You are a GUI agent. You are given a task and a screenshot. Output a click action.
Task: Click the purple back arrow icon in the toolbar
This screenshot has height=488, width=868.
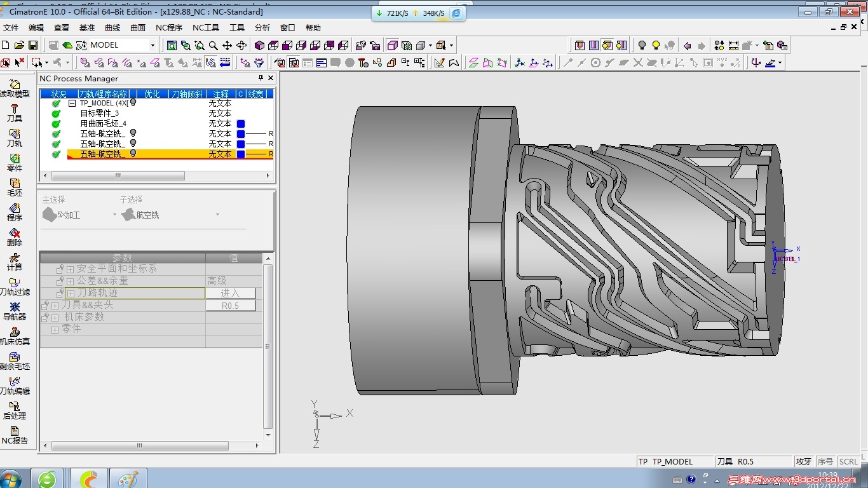tap(687, 46)
